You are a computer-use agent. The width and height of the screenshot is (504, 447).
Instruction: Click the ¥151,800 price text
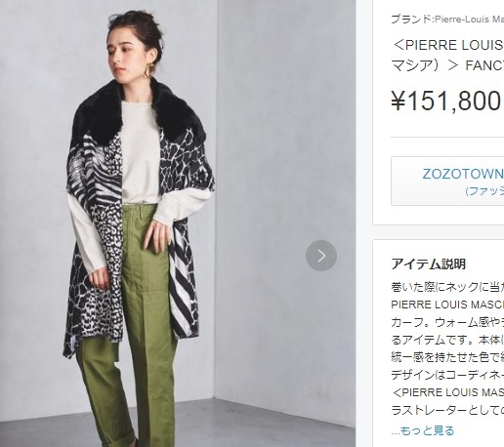pos(445,101)
